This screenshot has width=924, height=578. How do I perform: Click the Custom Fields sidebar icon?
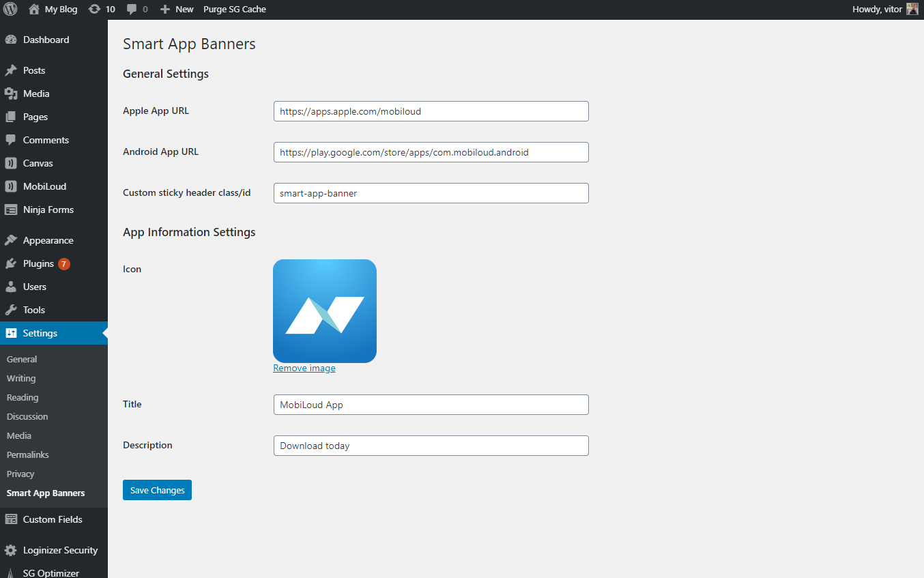coord(11,519)
